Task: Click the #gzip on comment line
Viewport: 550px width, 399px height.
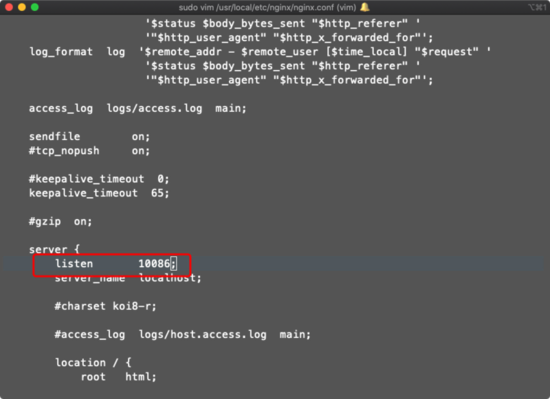Action: click(60, 222)
